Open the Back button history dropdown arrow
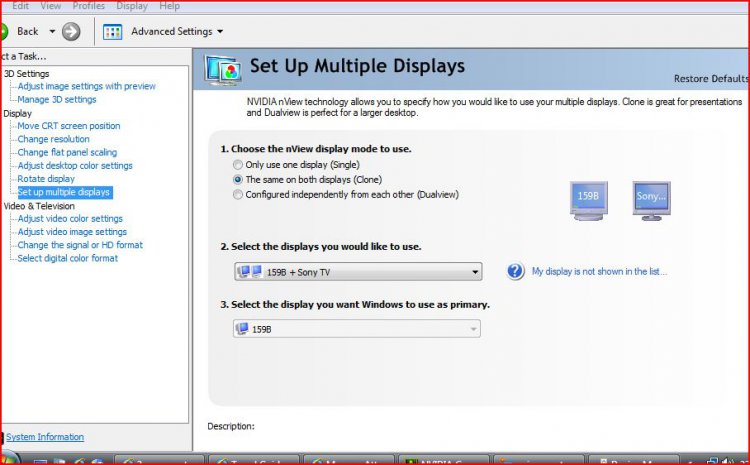This screenshot has height=465, width=750. tap(52, 32)
